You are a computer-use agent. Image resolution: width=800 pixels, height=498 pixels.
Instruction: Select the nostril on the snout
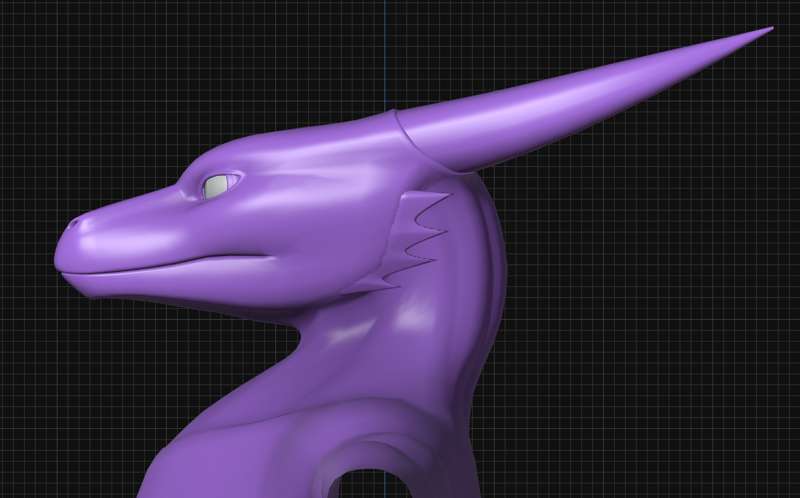point(73,225)
